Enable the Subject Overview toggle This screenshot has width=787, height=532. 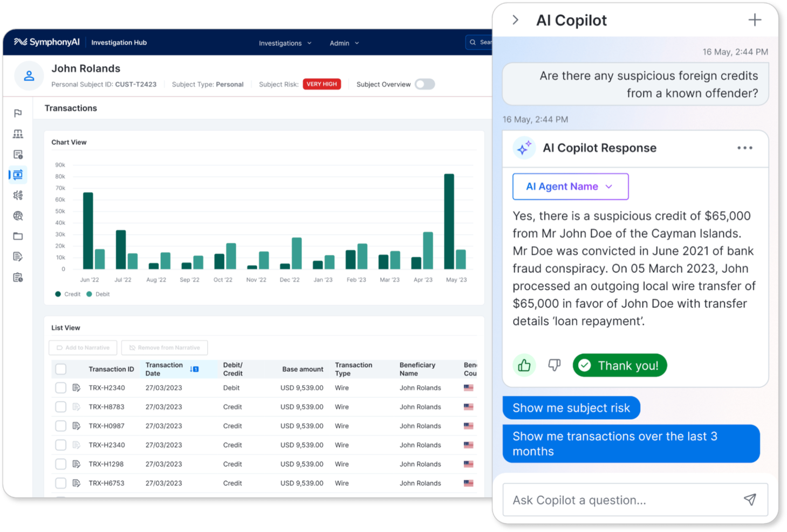point(425,84)
